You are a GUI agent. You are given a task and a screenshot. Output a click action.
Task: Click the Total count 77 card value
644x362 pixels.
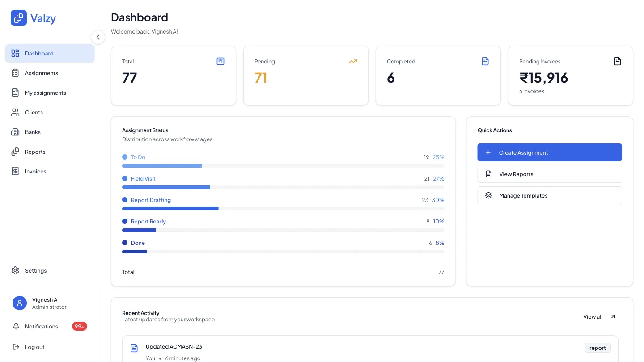(x=130, y=78)
